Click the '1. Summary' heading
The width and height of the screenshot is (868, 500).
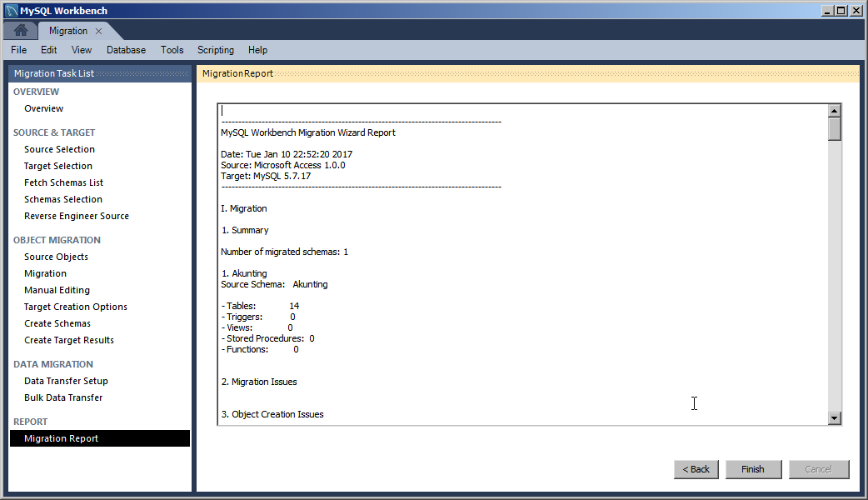click(x=245, y=230)
